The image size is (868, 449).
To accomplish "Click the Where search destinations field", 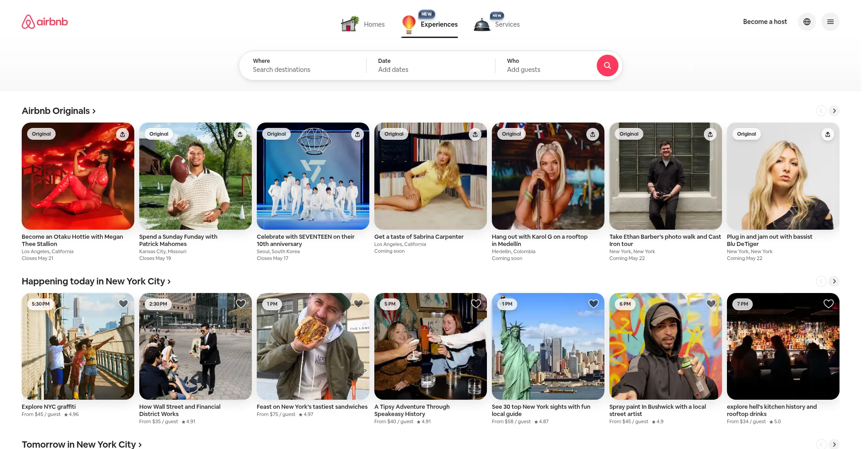I will point(303,66).
